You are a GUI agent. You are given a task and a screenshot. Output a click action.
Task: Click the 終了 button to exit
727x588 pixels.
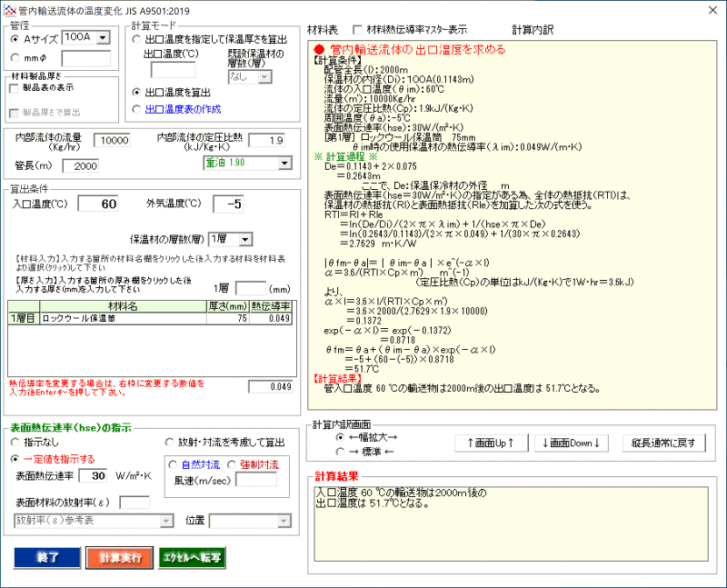[46, 557]
